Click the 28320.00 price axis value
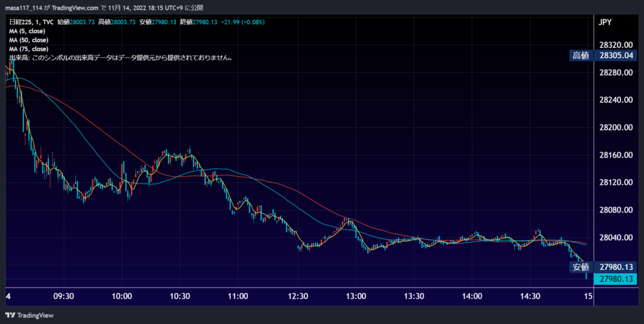This screenshot has width=644, height=324. (x=616, y=45)
